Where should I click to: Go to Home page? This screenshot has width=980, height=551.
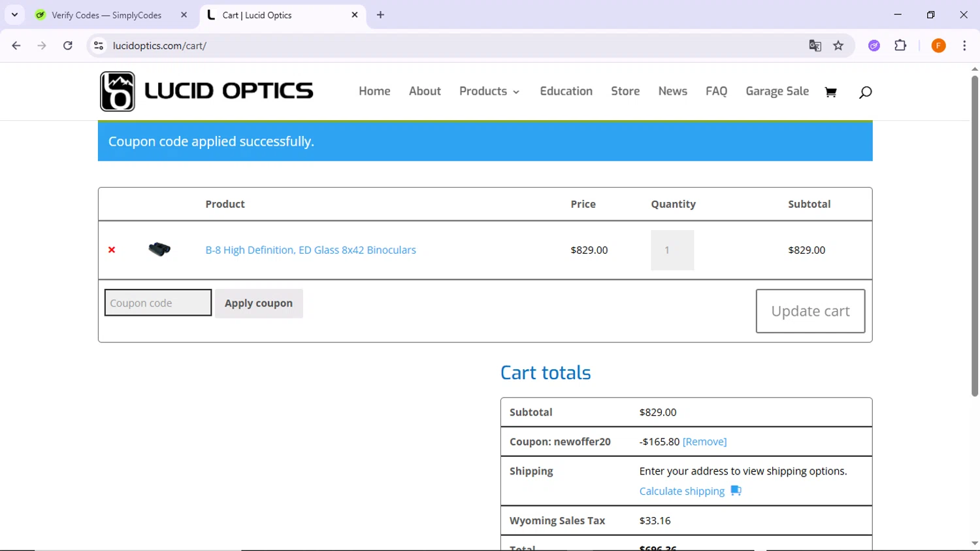tap(374, 92)
